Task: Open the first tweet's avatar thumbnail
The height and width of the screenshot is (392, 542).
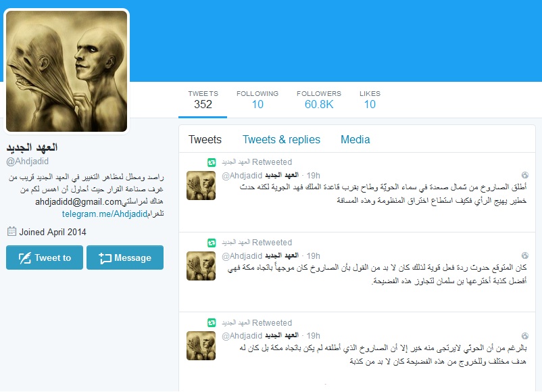Action: (x=201, y=186)
